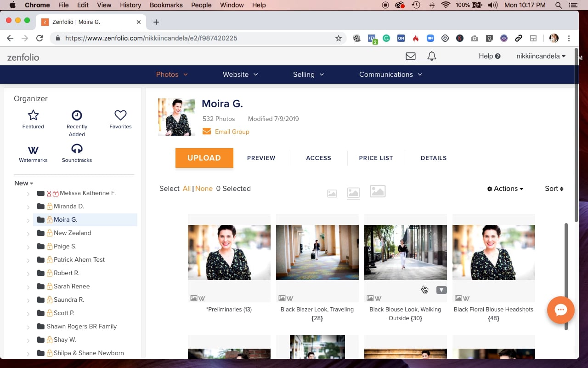The image size is (588, 368).
Task: Click the Moira G. profile cover photo
Action: (x=176, y=117)
